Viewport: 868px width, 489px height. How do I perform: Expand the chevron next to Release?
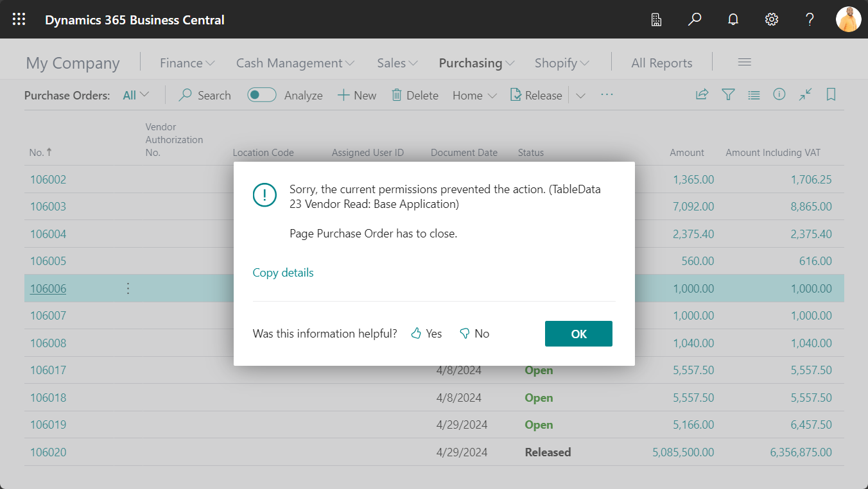[x=580, y=95]
